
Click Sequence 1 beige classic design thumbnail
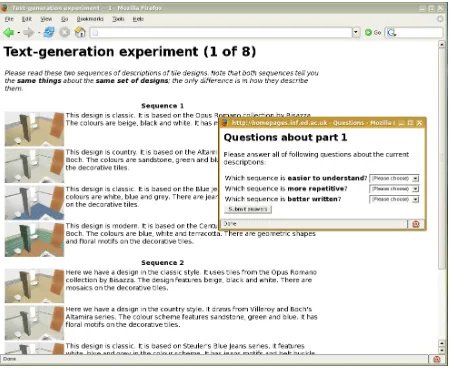[x=34, y=129]
